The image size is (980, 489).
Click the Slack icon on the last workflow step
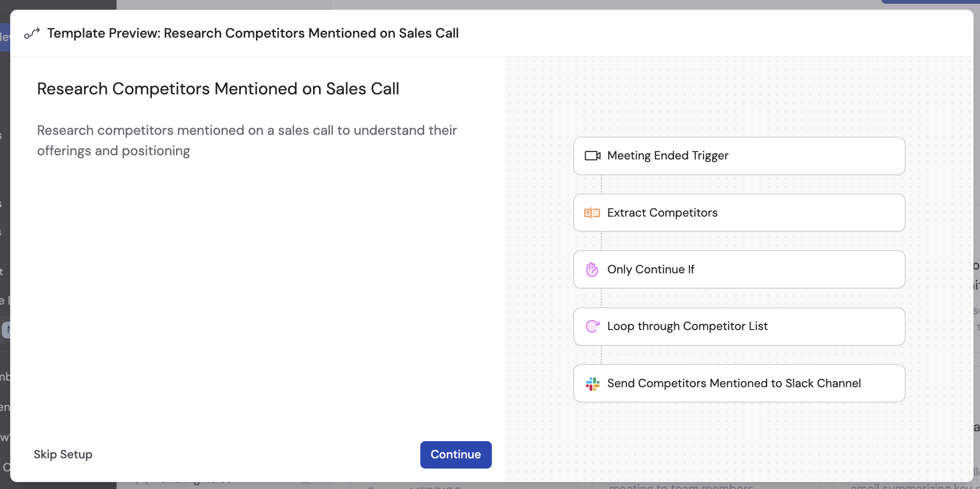tap(592, 383)
